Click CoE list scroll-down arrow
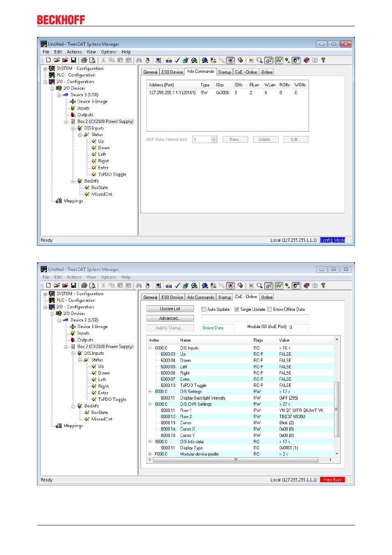This screenshot has width=392, height=555. (x=337, y=454)
